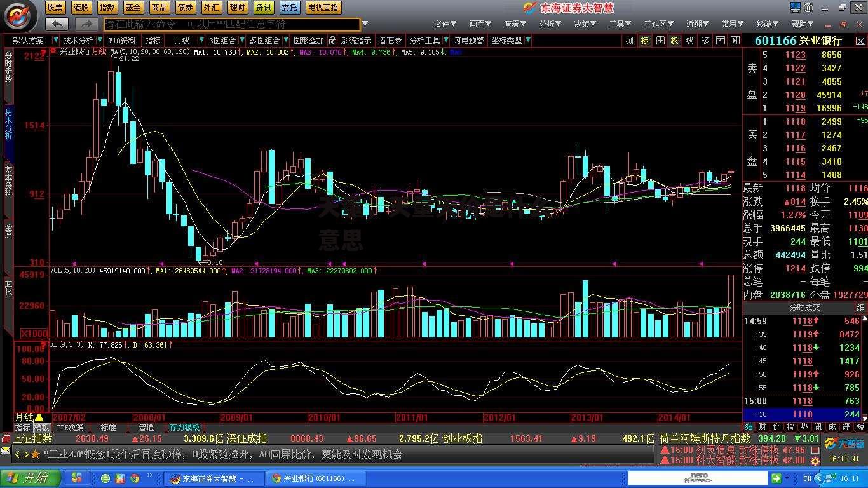This screenshot has height=488, width=868.
Task: Open the 股票 market button
Action: click(55, 8)
